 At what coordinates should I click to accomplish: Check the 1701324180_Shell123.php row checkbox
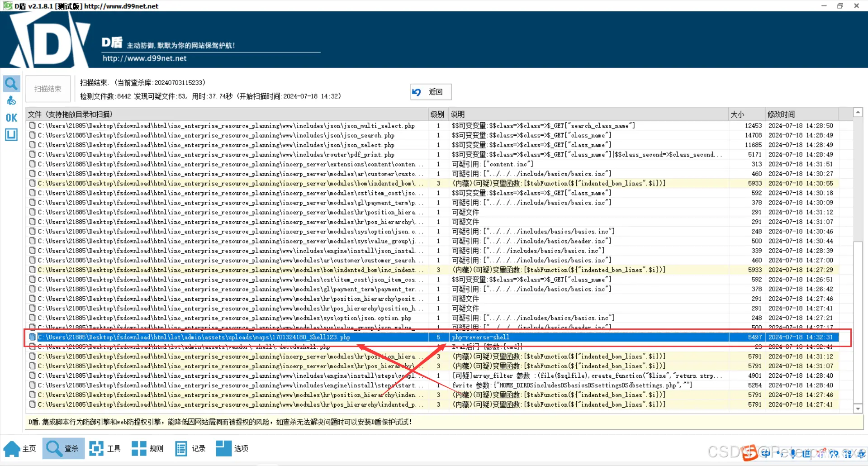[32, 337]
